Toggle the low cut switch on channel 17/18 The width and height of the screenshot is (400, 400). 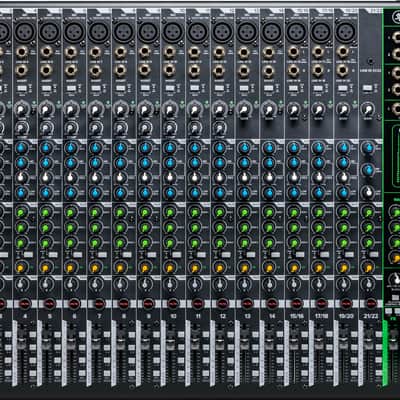click(318, 89)
